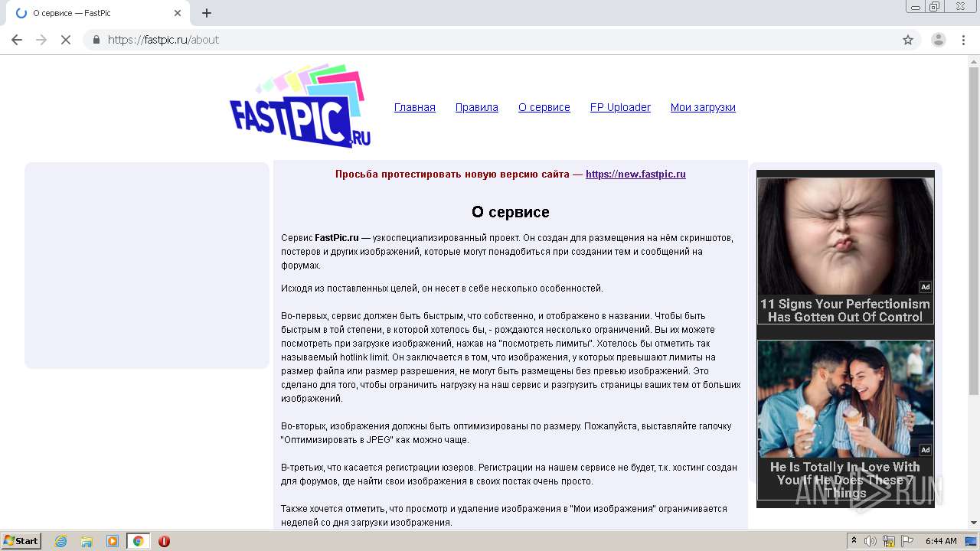Click the padlock site info icon
Viewport: 980px width, 551px height.
point(96,40)
